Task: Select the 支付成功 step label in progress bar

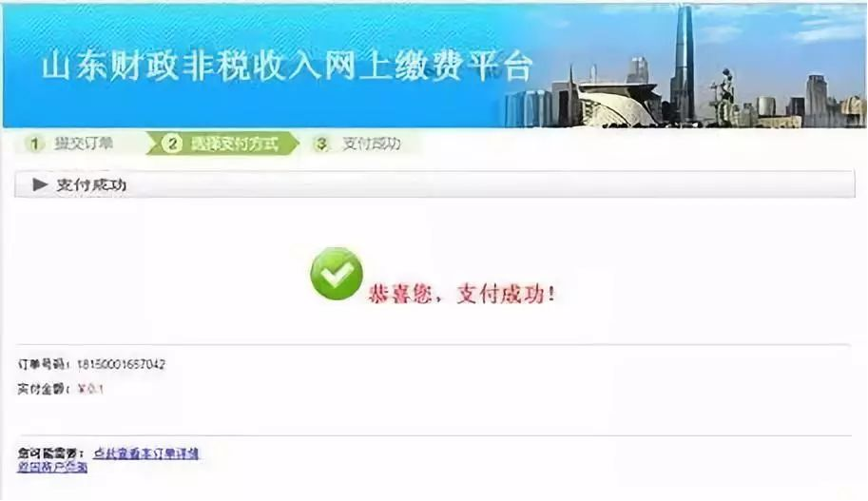Action: coord(372,144)
